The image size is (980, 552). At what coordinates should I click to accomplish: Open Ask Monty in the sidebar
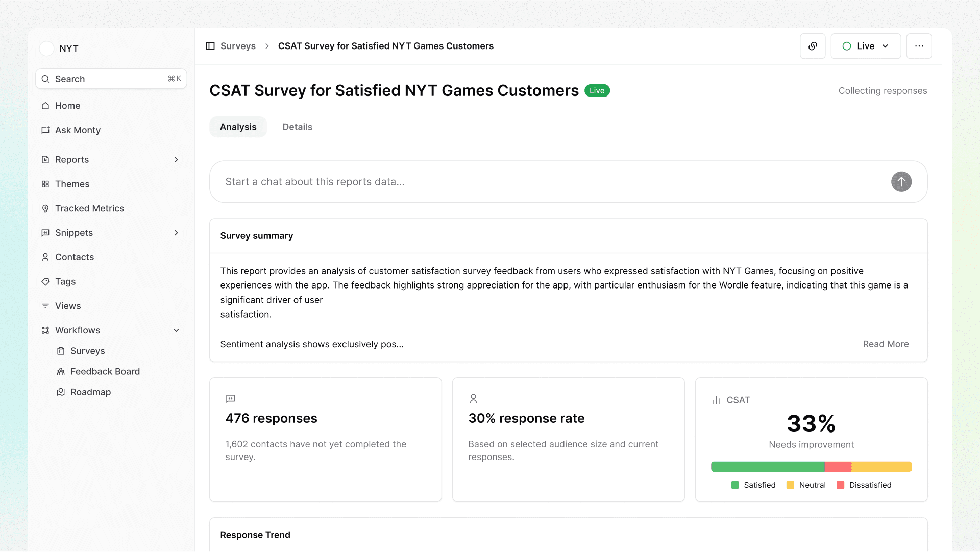[x=78, y=130]
